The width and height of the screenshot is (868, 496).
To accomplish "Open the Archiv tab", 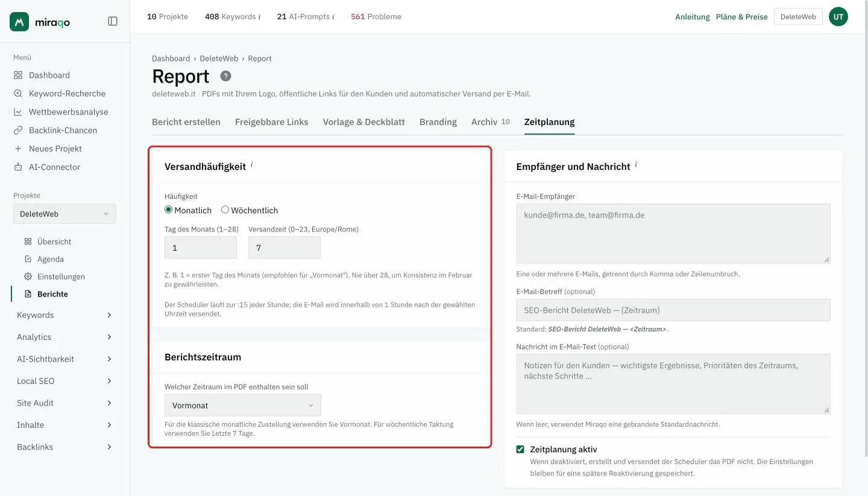I will pos(491,122).
